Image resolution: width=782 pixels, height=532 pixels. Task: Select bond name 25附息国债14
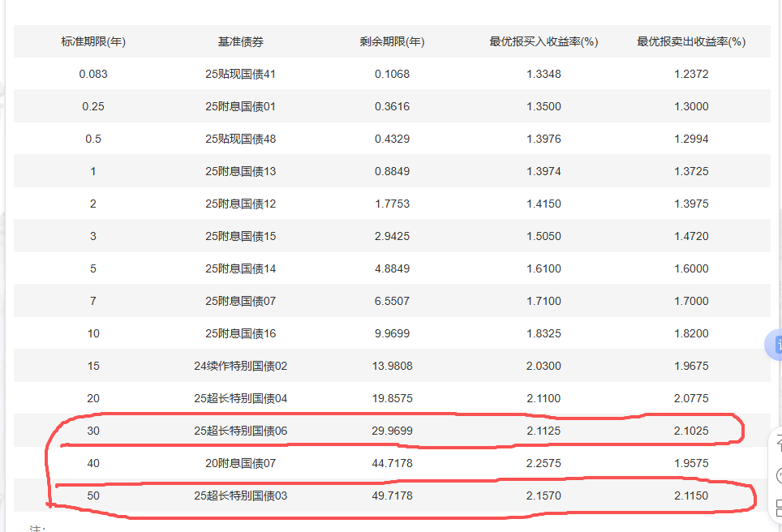pos(240,268)
